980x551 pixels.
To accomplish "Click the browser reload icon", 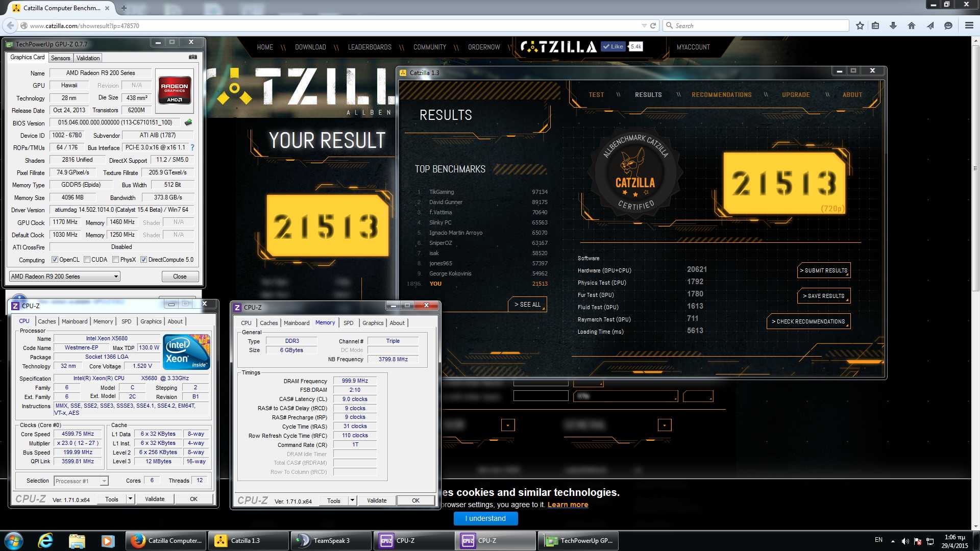I will 652,26.
